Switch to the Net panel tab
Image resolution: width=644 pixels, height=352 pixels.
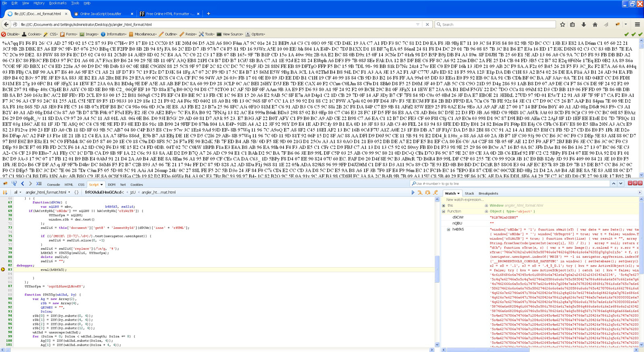click(x=123, y=185)
